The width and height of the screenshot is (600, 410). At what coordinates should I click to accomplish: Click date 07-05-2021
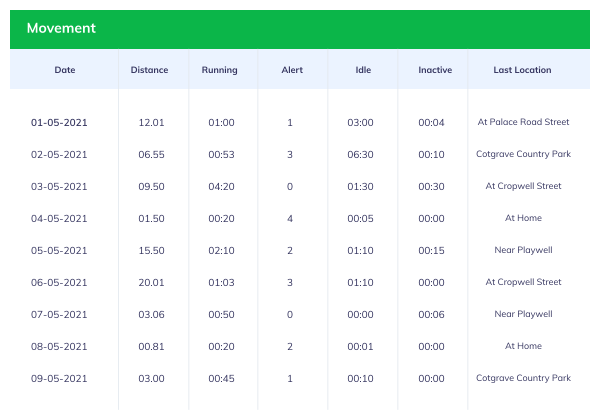[x=59, y=314]
